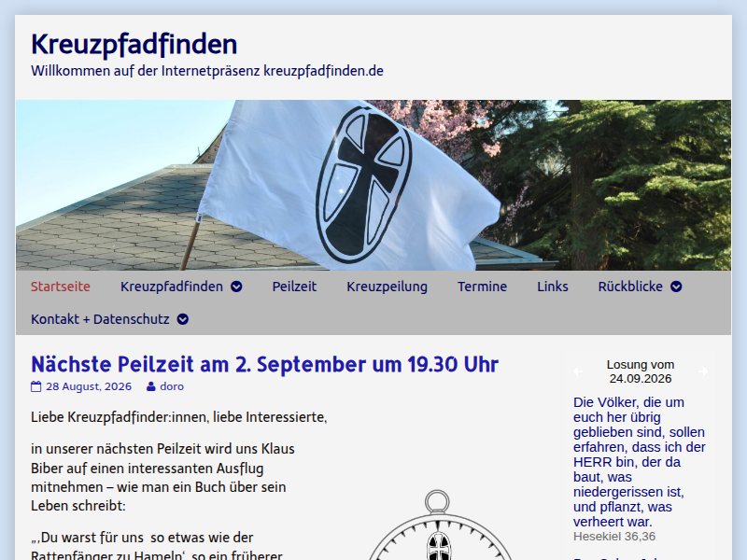Click the flag header banner image
Viewport: 747px width, 560px height.
[373, 185]
